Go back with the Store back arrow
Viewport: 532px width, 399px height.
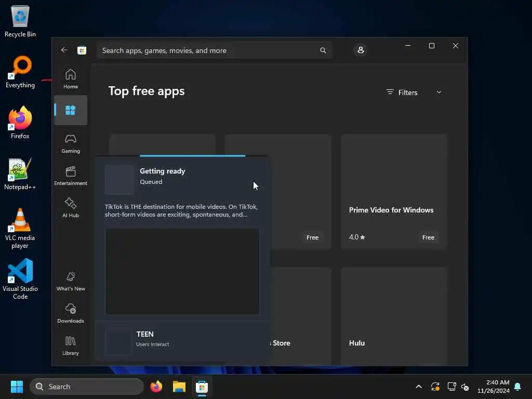point(64,50)
